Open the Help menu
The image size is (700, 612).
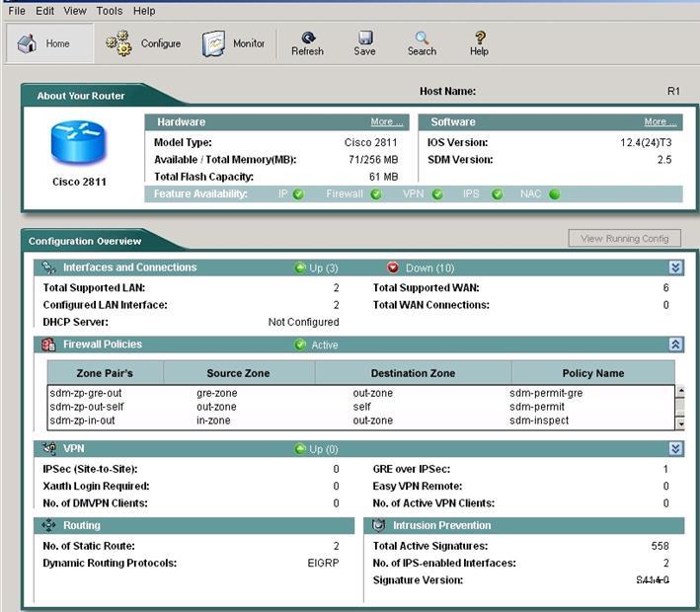[144, 11]
